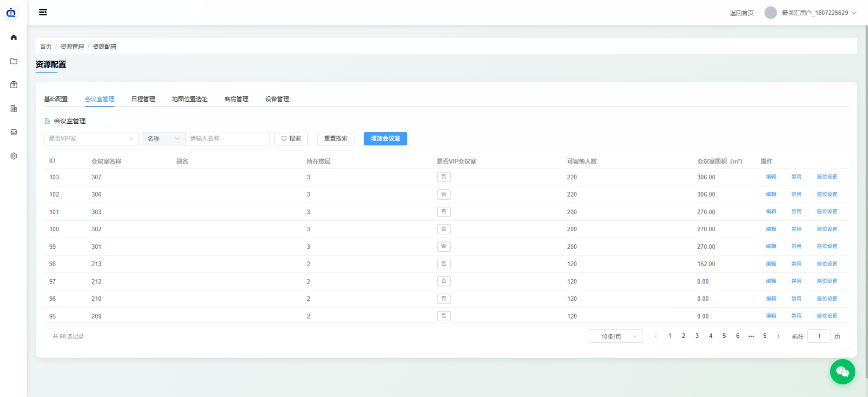Open the settings gear in left sidebar
This screenshot has height=397, width=868.
[14, 156]
